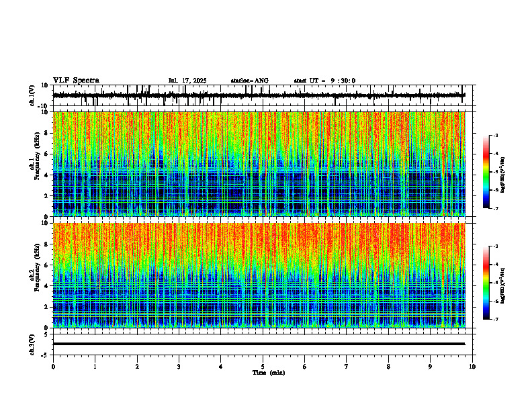Click the ch.1 spectrogram color scale bar
The width and height of the screenshot is (532, 411).
click(x=486, y=172)
